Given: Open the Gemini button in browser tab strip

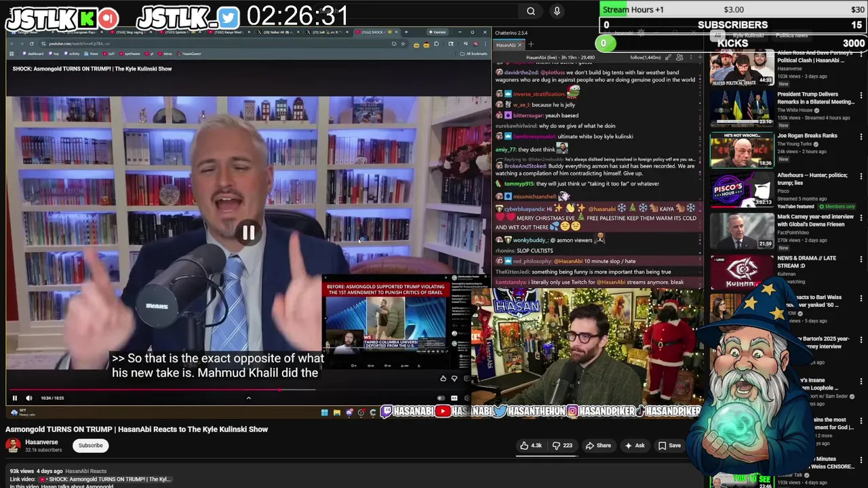Looking at the screenshot, I should point(438,32).
